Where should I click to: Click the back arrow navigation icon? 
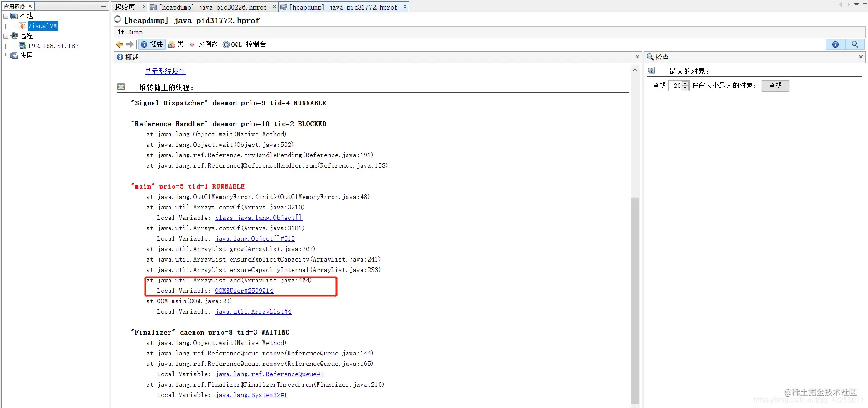click(120, 44)
